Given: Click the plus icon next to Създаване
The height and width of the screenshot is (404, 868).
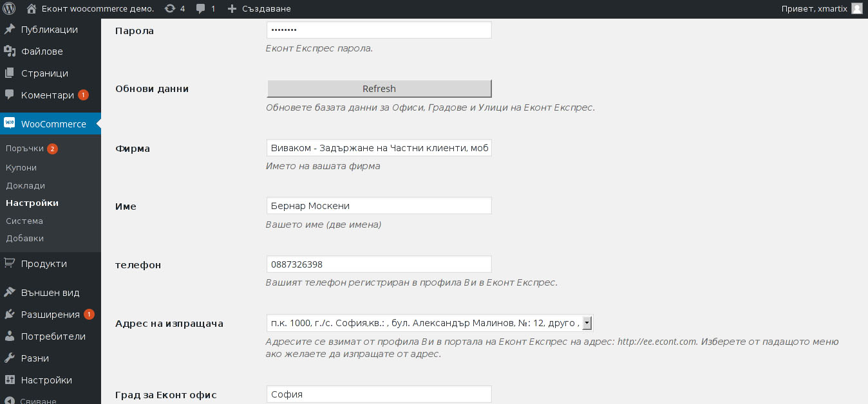Looking at the screenshot, I should click(x=232, y=9).
